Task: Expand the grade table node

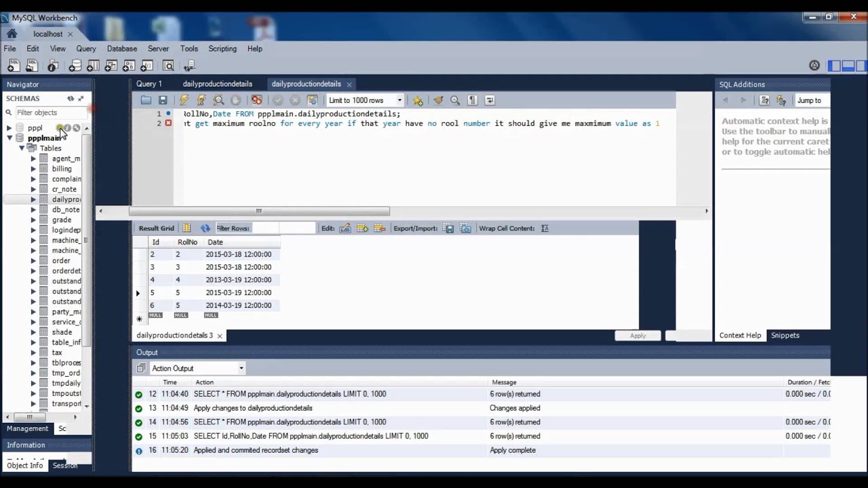Action: (x=33, y=220)
